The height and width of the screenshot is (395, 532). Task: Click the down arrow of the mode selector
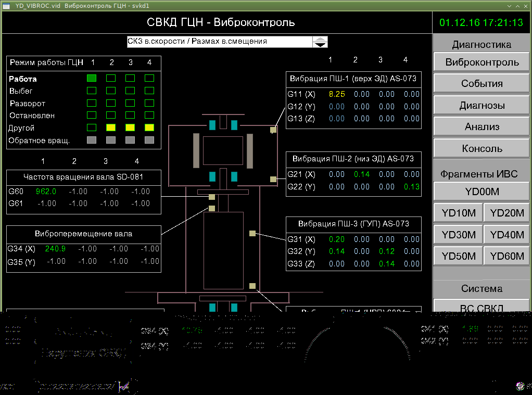(x=320, y=45)
